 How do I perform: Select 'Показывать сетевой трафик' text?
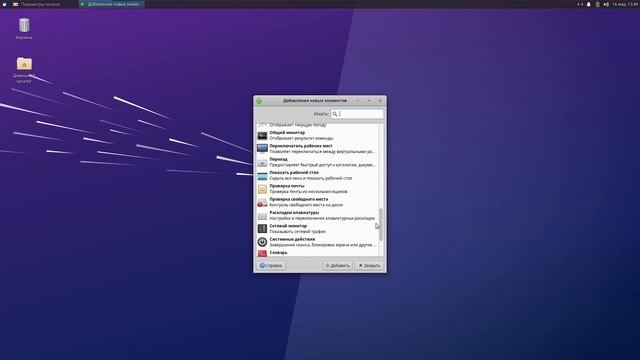tap(298, 231)
